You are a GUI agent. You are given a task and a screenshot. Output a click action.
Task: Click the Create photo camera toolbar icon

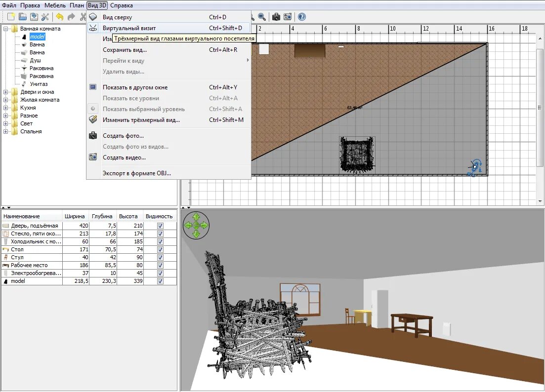coord(276,17)
